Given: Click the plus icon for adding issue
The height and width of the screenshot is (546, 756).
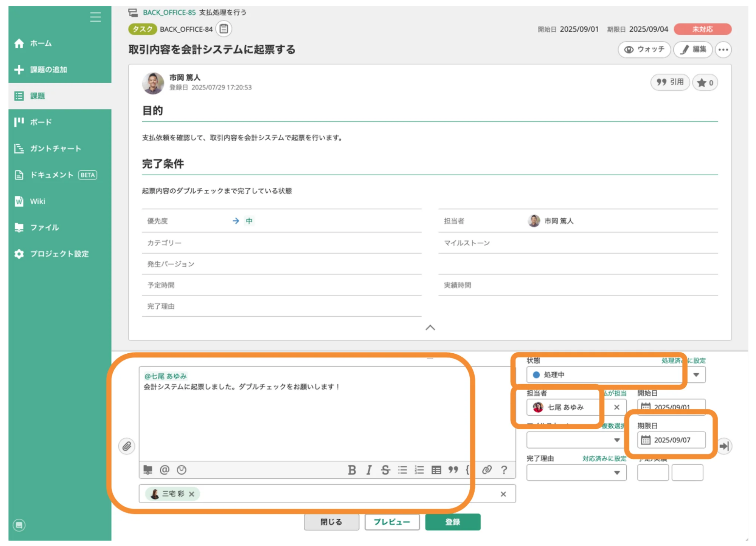Looking at the screenshot, I should (19, 70).
